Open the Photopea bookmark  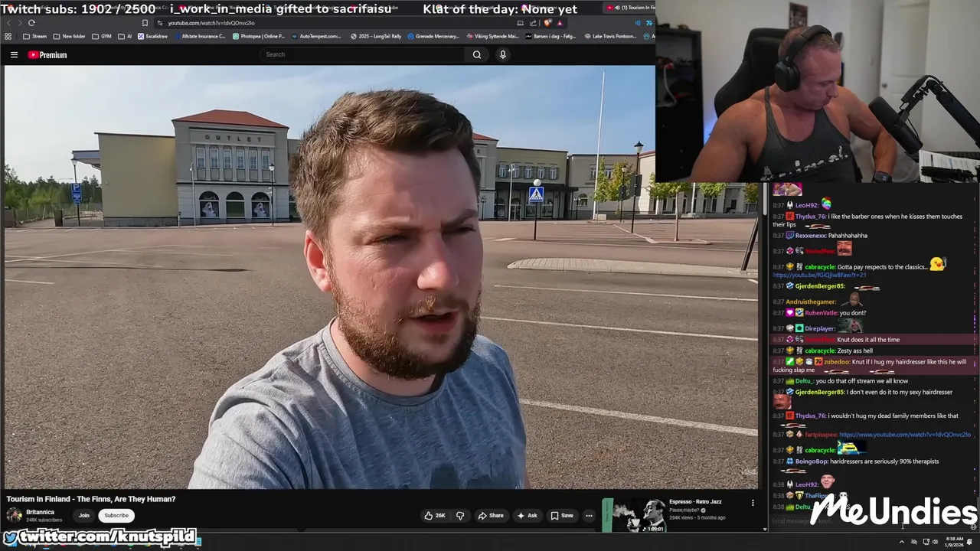pyautogui.click(x=258, y=36)
